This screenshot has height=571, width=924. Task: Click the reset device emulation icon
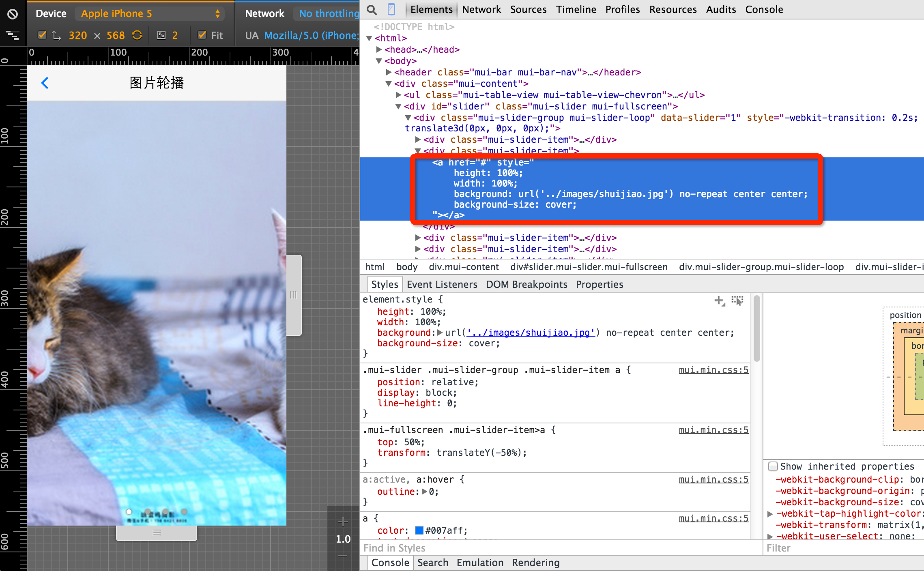[x=13, y=14]
